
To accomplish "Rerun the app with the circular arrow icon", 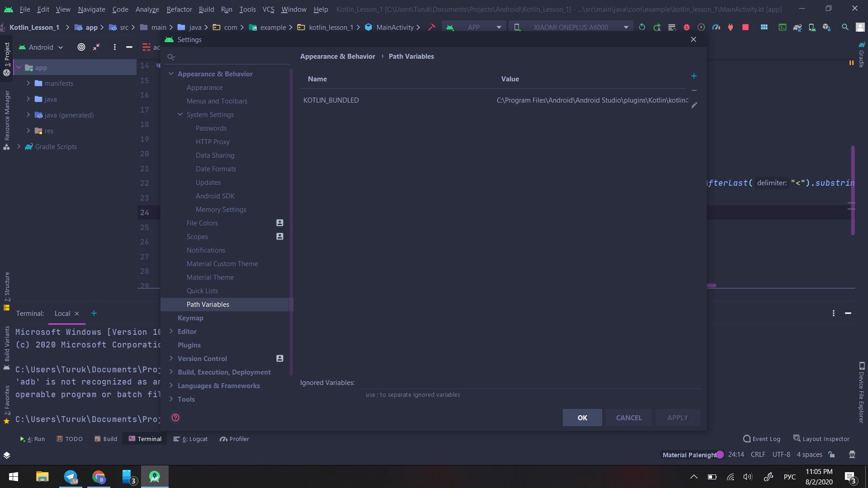I will coord(642,27).
